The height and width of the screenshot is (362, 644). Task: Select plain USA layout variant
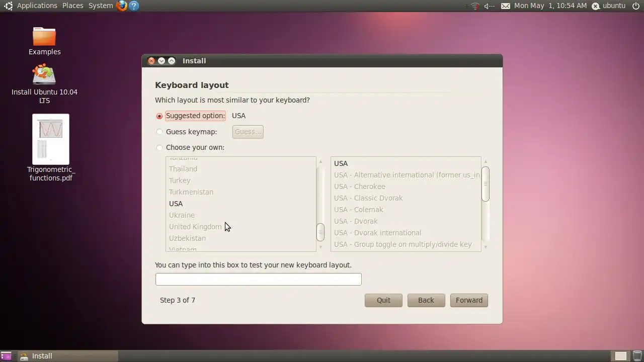click(406, 163)
